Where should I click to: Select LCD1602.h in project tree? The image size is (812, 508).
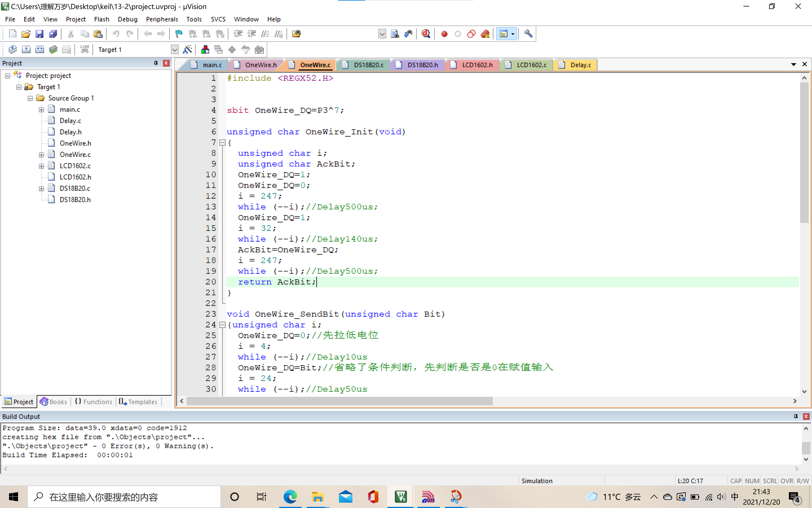pos(75,177)
